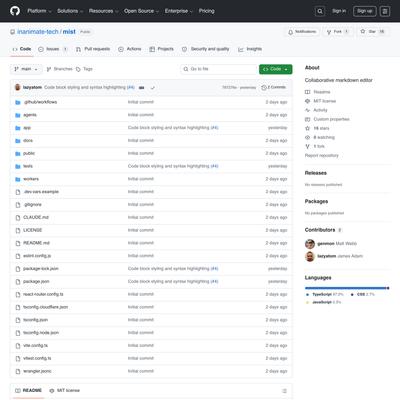Open the mist repository name link
The image size is (400, 400).
(x=69, y=32)
